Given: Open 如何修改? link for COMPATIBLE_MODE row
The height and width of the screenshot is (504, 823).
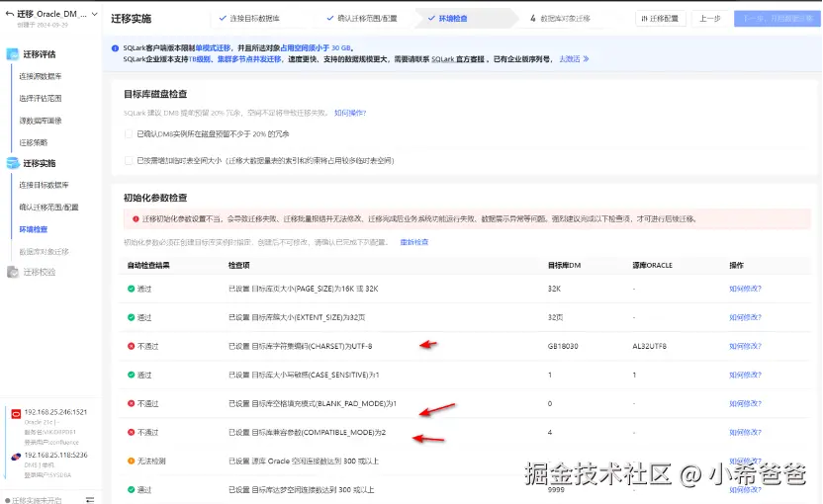Looking at the screenshot, I should [745, 432].
